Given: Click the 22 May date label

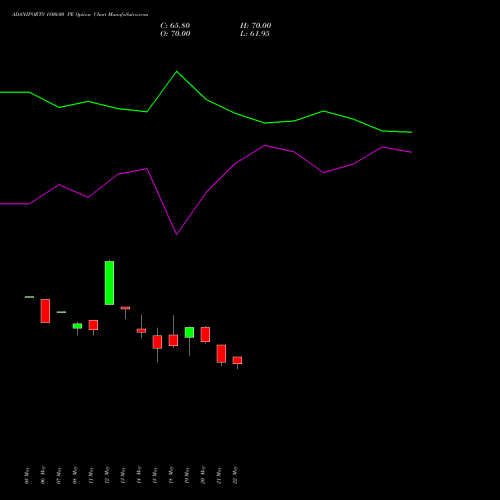Looking at the screenshot, I should (235, 476).
